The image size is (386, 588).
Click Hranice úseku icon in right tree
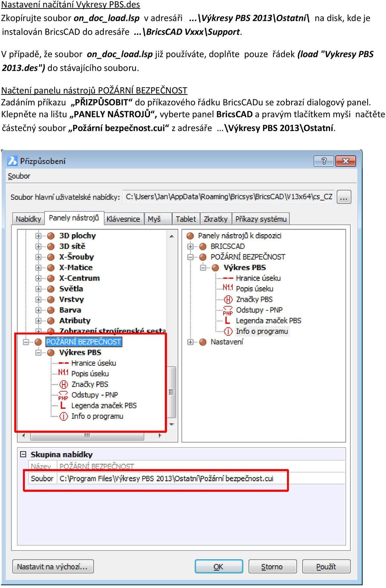point(228,278)
